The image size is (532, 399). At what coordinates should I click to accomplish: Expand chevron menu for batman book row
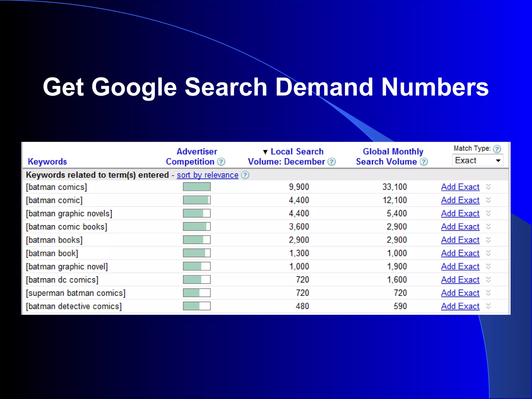pos(488,253)
